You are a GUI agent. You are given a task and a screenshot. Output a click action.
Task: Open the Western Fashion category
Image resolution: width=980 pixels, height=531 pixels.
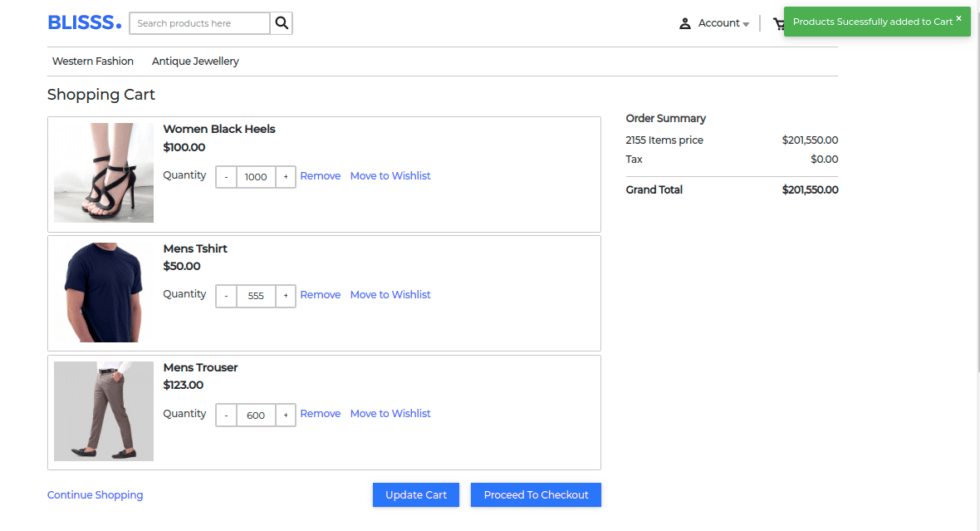pos(92,61)
